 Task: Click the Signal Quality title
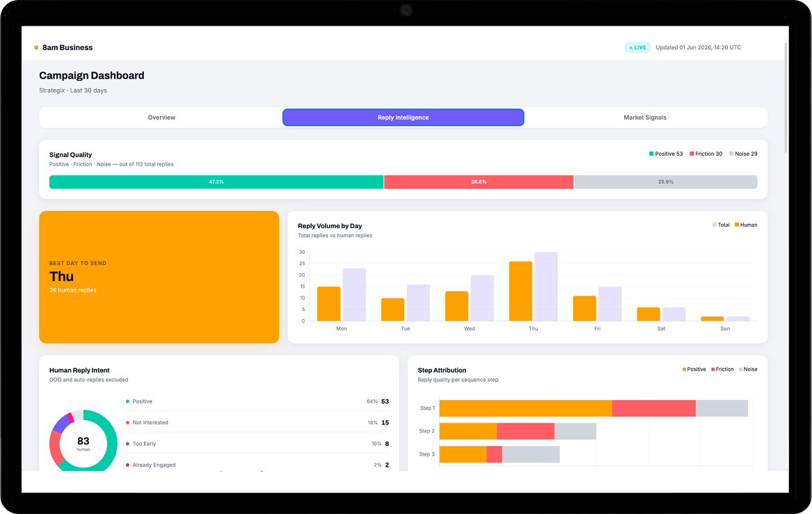click(x=70, y=155)
